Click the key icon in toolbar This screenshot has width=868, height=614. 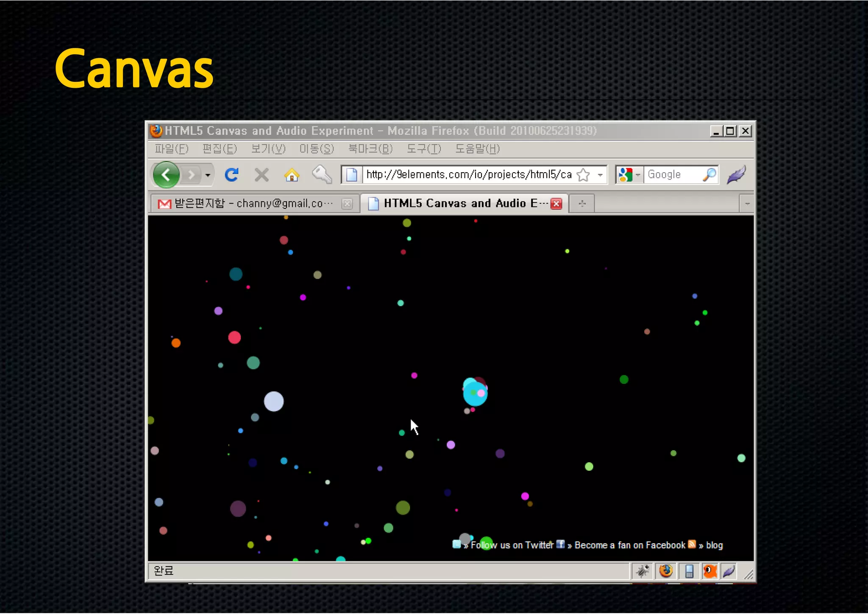click(322, 174)
